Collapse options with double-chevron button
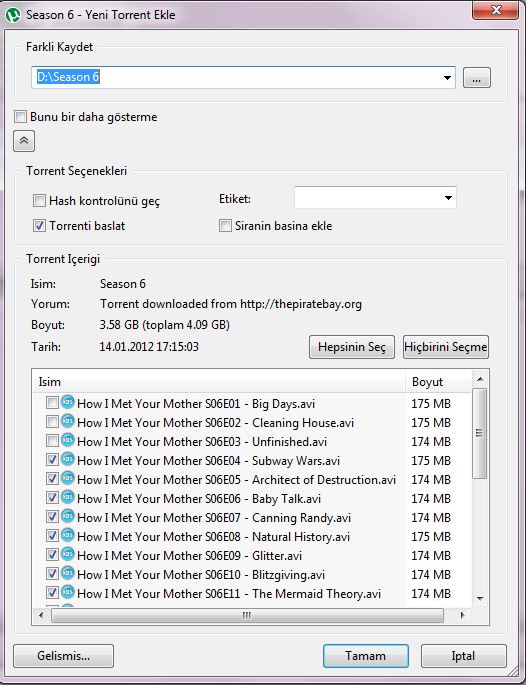The image size is (526, 685). tap(24, 141)
